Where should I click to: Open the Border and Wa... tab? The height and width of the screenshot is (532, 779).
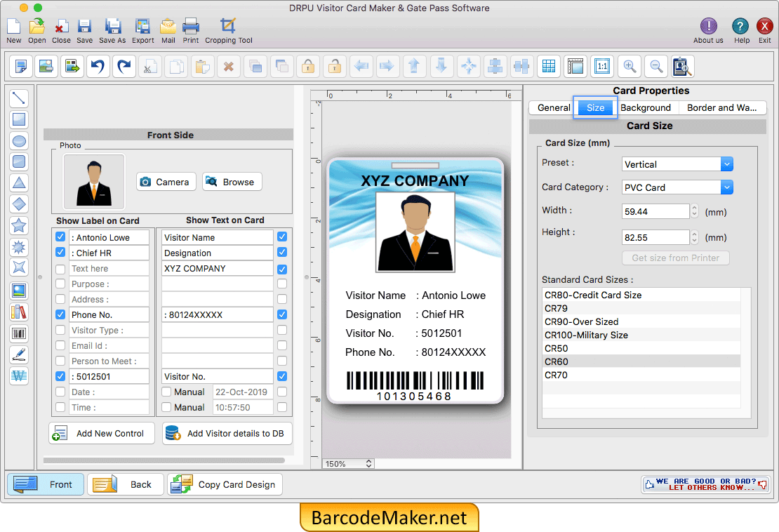[x=722, y=108]
